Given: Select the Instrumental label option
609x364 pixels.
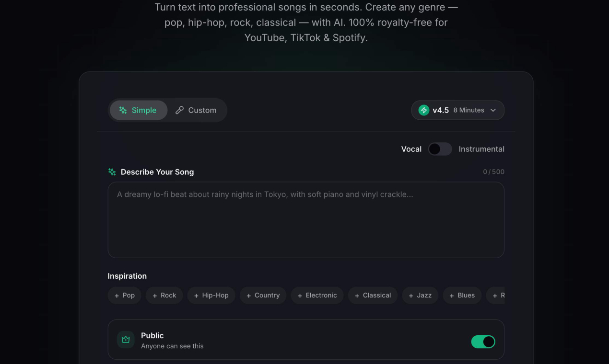Looking at the screenshot, I should (x=481, y=149).
